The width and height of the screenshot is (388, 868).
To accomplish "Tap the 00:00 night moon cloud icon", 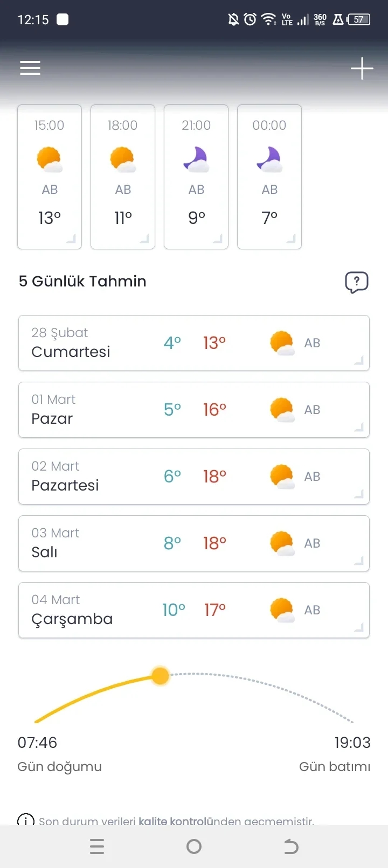I will pos(269,159).
